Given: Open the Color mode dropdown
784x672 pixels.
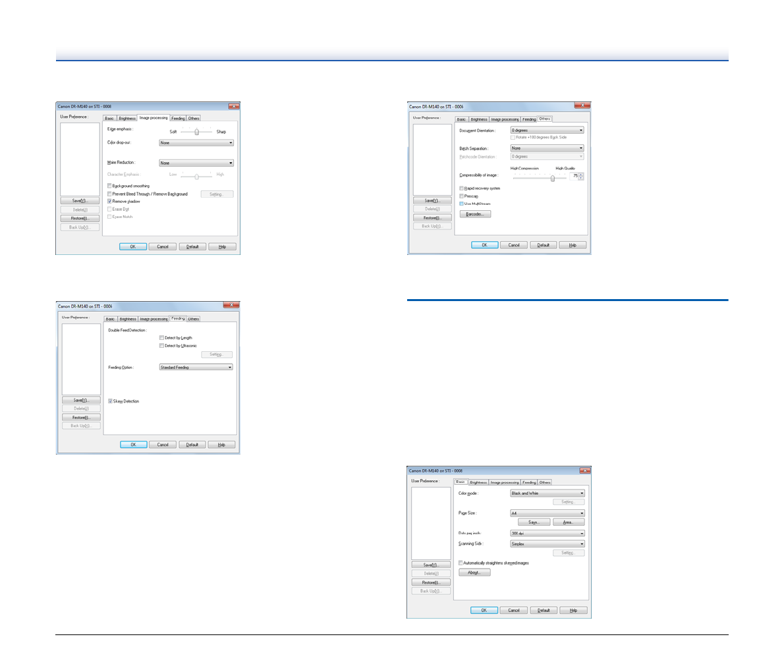Looking at the screenshot, I should click(x=547, y=493).
